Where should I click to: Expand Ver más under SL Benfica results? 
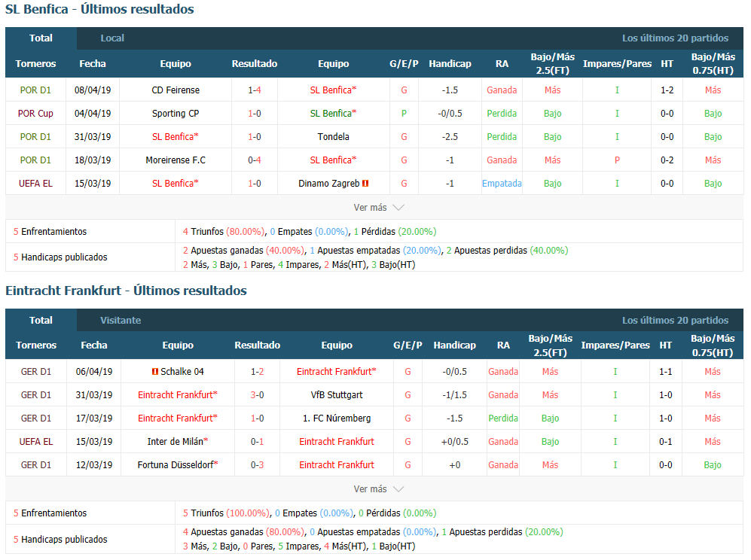(378, 207)
